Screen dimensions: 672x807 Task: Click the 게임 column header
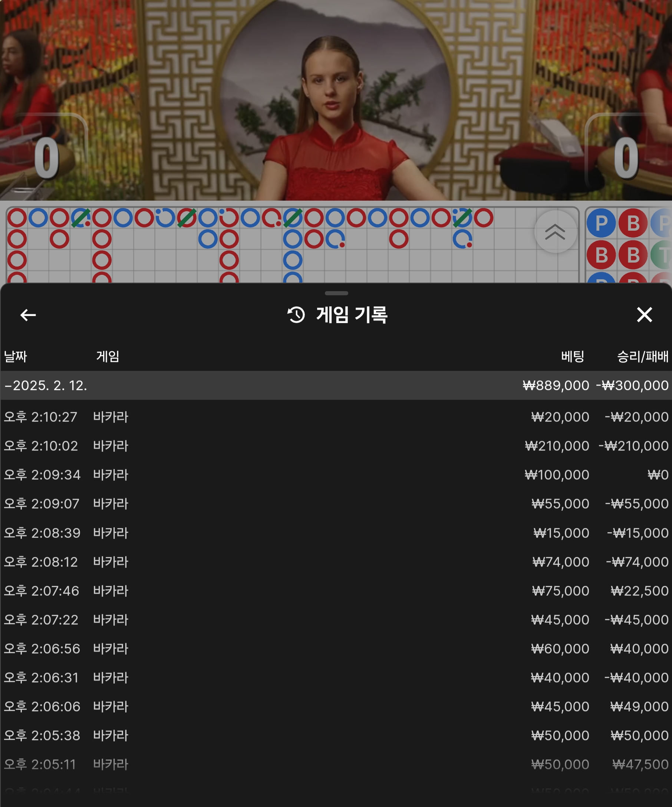pos(108,357)
